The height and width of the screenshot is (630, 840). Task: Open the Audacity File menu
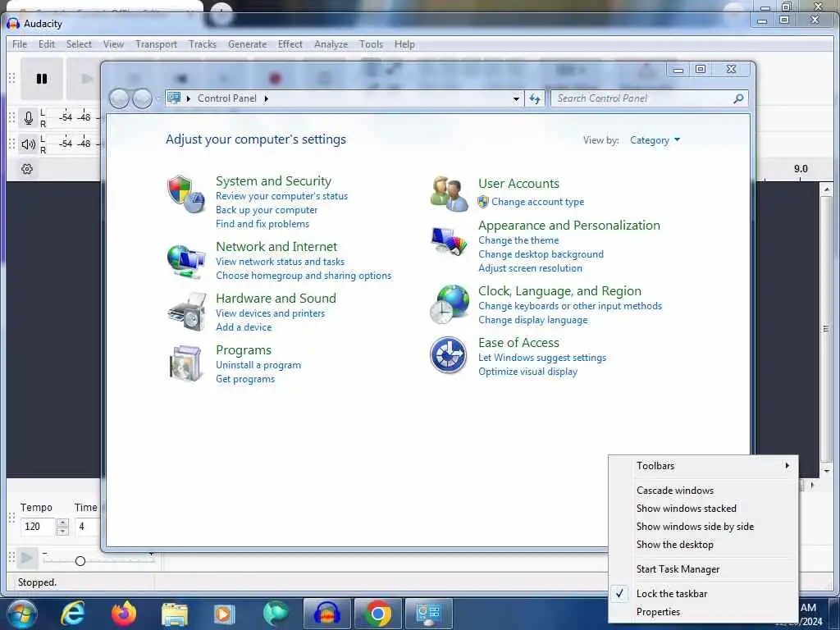coord(20,44)
